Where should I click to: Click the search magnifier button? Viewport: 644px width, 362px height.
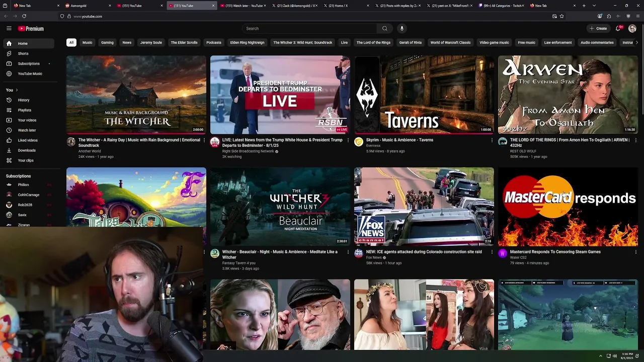385,29
